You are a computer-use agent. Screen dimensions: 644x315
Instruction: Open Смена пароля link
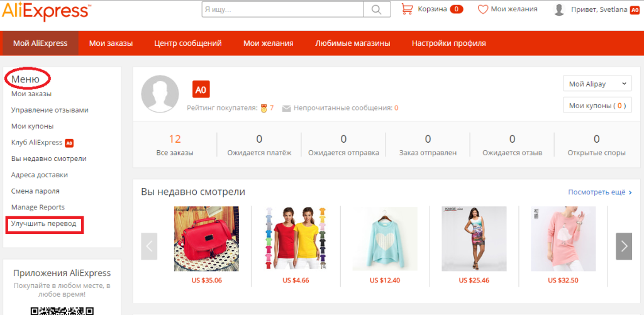coord(35,191)
